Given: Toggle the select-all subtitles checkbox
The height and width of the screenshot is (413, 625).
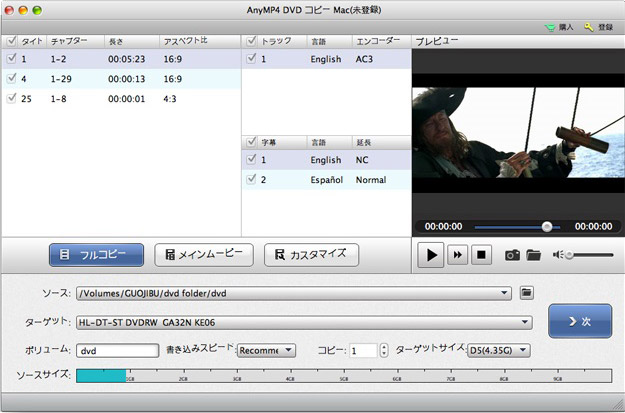Looking at the screenshot, I should (x=251, y=142).
